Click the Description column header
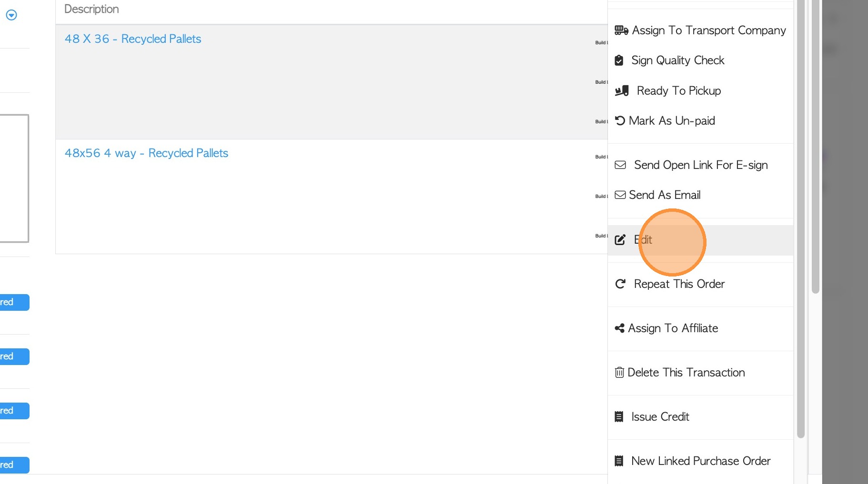This screenshot has width=868, height=484. click(x=91, y=9)
